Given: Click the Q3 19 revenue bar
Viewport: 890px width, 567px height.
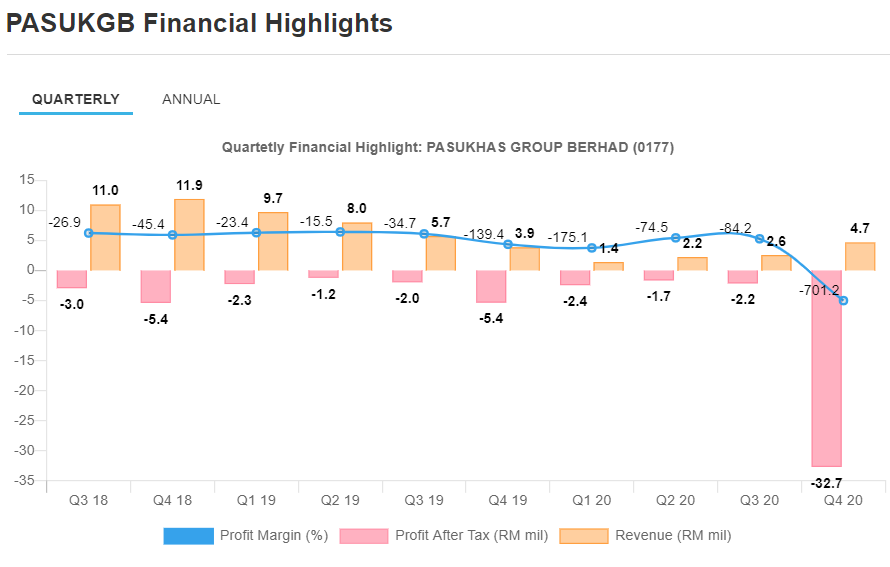Looking at the screenshot, I should coord(441,253).
